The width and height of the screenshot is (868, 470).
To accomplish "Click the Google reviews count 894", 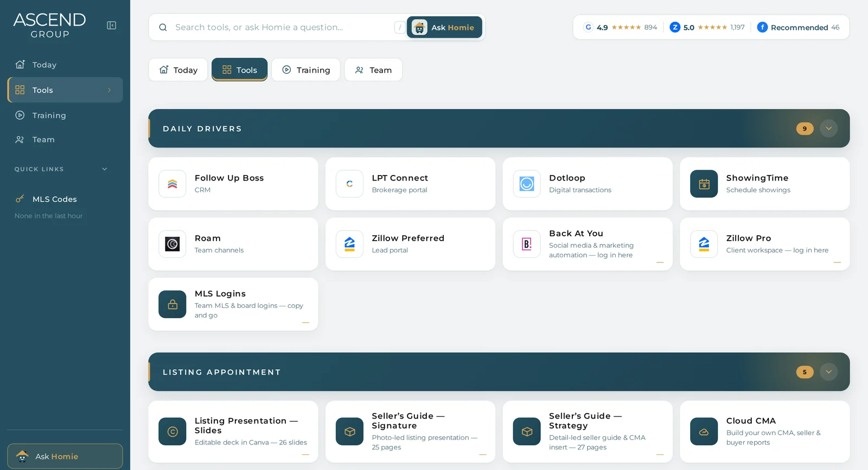I will [650, 27].
